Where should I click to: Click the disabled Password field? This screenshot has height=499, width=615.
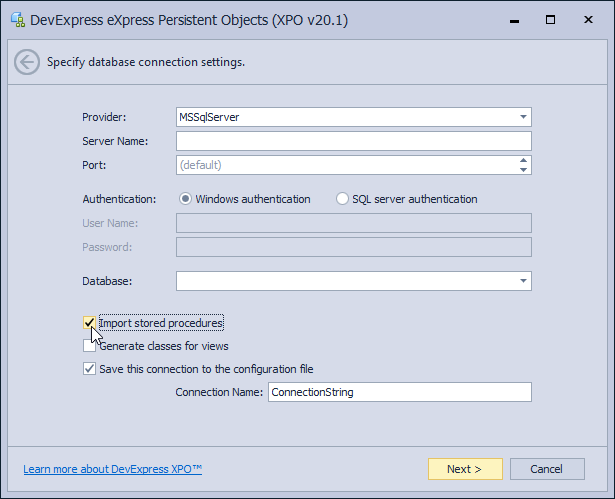click(x=354, y=247)
